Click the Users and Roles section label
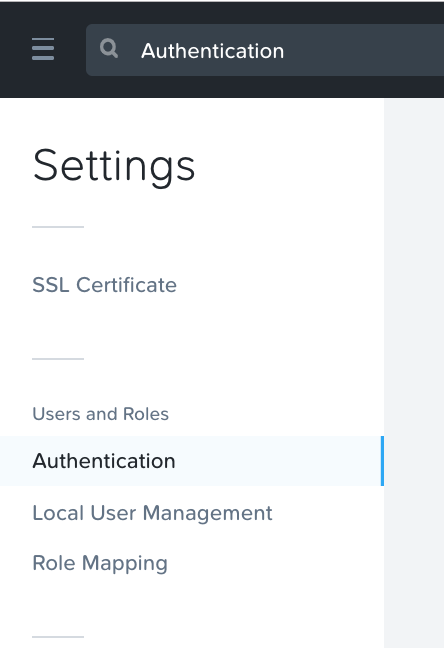444x648 pixels. pos(100,414)
